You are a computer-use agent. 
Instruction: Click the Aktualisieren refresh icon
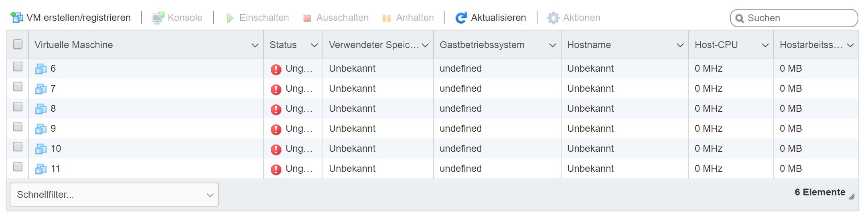(461, 18)
